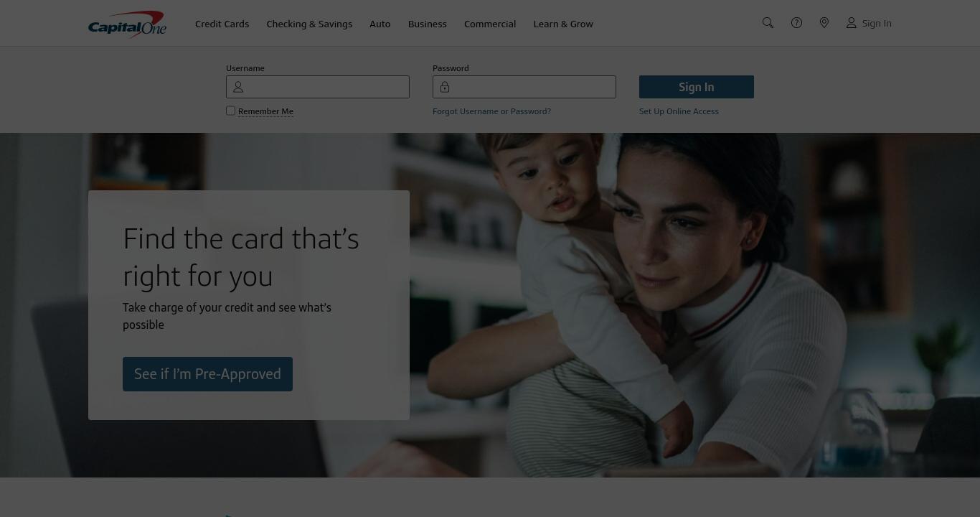Screen dimensions: 980x517
Task: Click the user icon in the Username field
Action: click(x=238, y=87)
